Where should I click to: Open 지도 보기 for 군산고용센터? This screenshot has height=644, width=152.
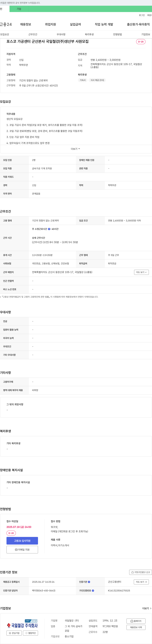(x=142, y=582)
